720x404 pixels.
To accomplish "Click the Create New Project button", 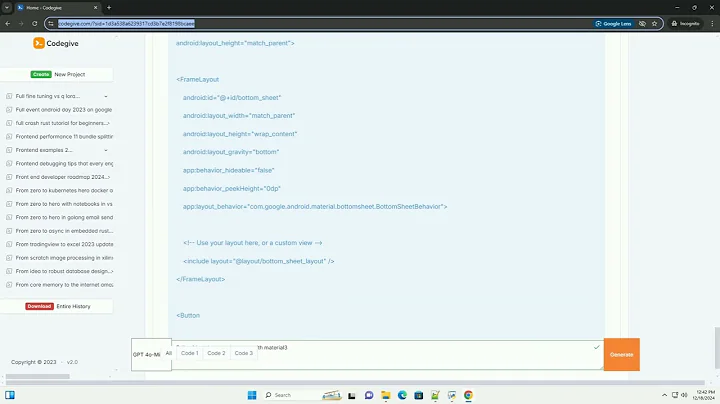I will point(57,74).
